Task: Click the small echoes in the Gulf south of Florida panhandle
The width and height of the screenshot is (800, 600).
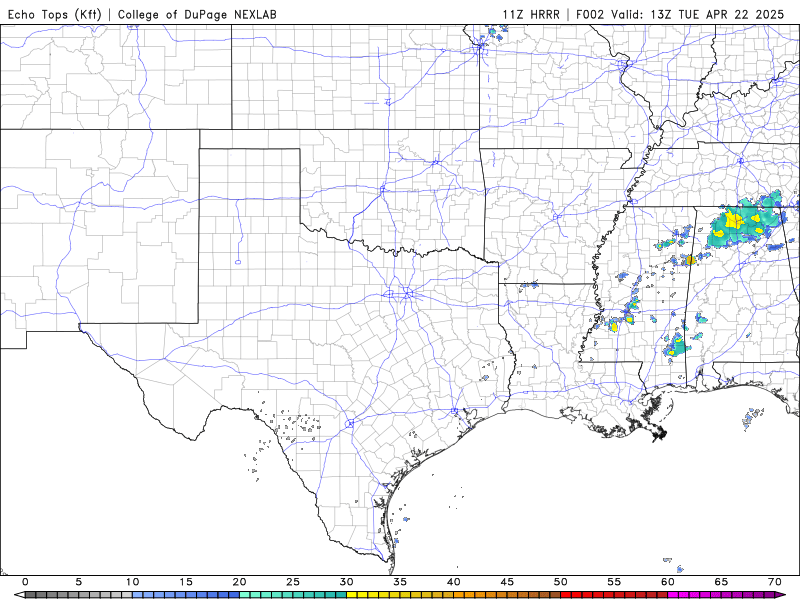Action: (x=751, y=418)
